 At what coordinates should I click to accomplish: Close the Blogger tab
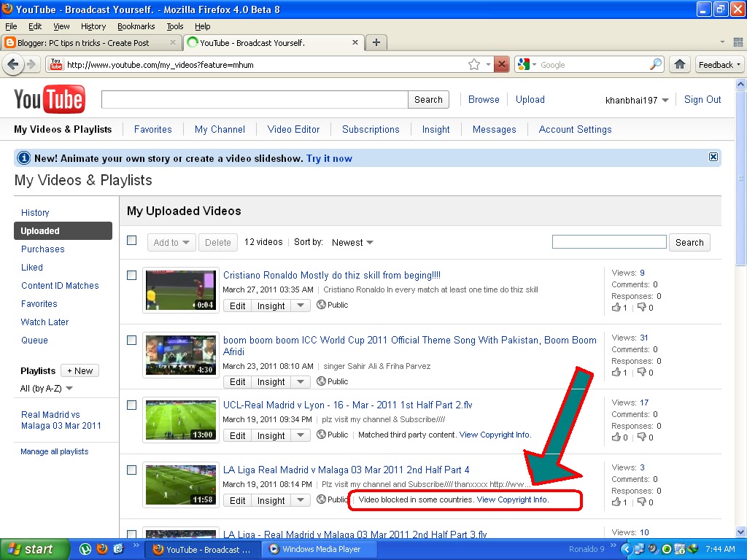coord(173,42)
